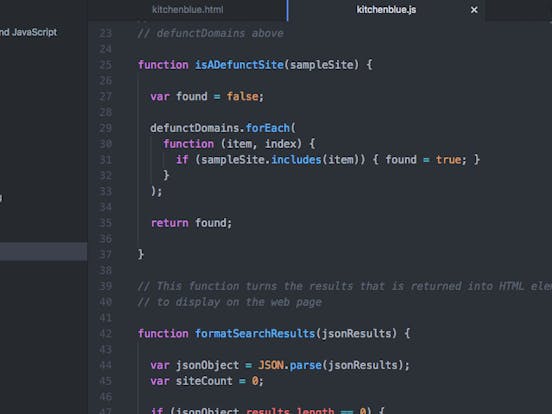Click 'defunctDomains' identifier on line 29
The width and height of the screenshot is (552, 414).
pos(195,128)
